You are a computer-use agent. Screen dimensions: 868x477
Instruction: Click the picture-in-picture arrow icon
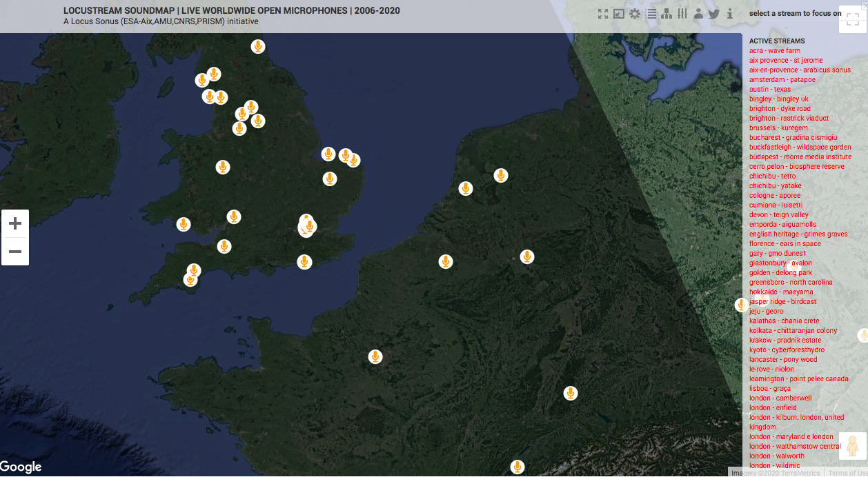click(x=619, y=14)
